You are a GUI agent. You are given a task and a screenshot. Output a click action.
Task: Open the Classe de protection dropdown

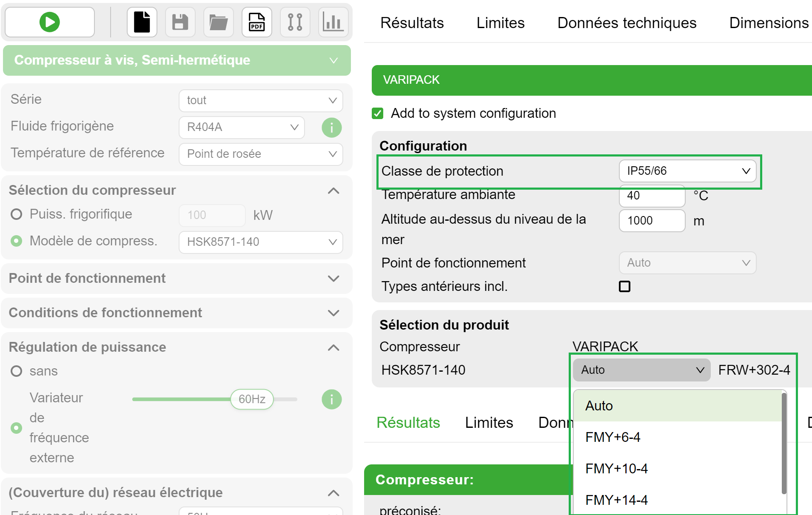687,171
